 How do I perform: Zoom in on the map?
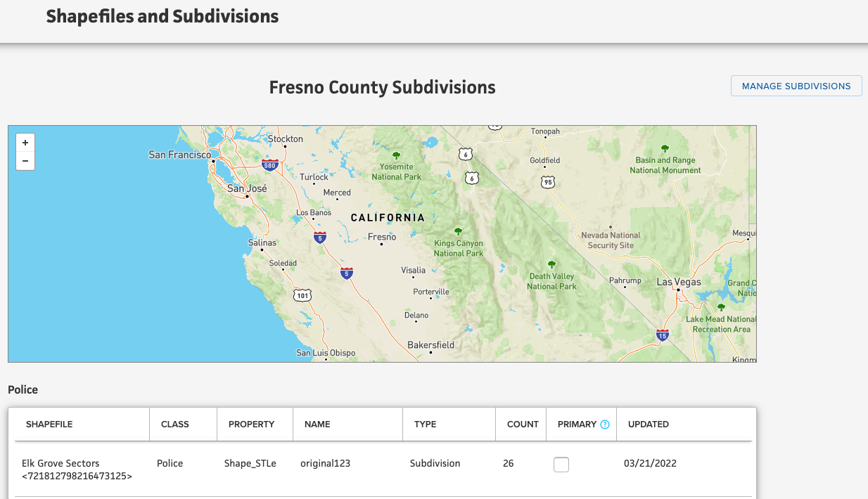25,143
